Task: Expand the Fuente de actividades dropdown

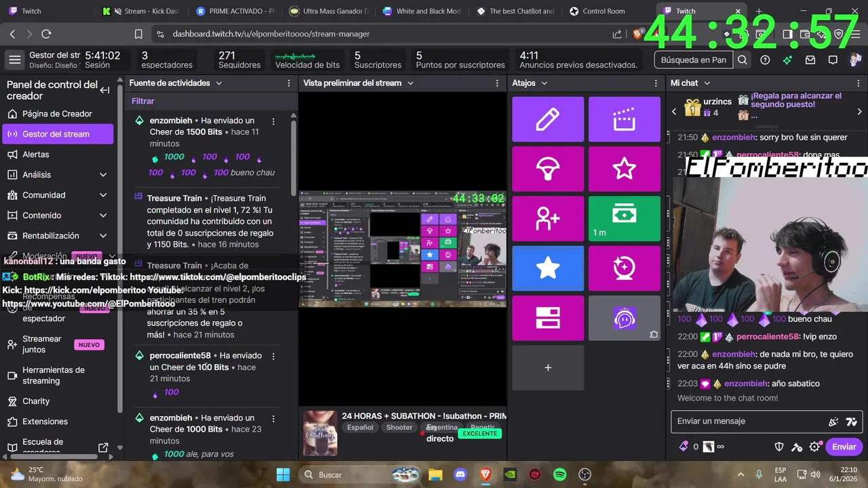Action: tap(218, 83)
